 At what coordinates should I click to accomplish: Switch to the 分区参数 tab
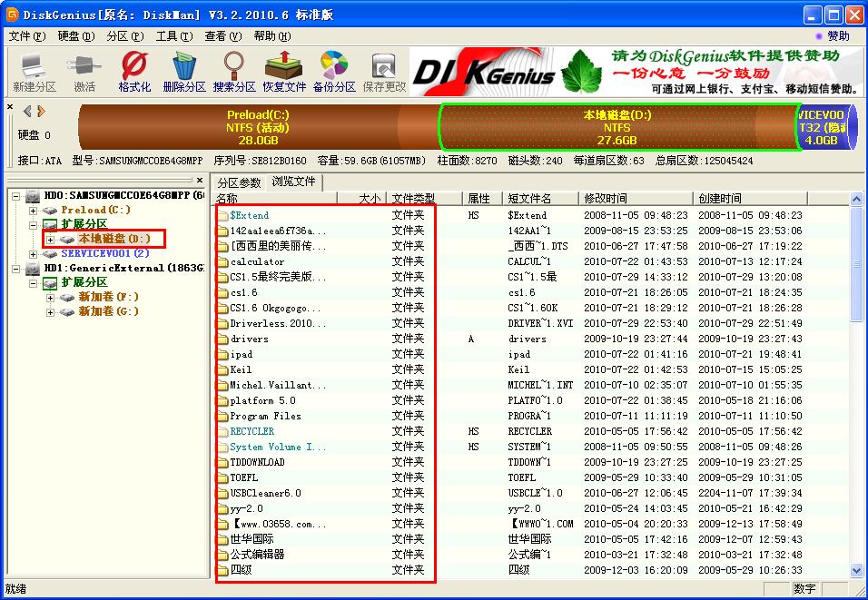tap(239, 182)
